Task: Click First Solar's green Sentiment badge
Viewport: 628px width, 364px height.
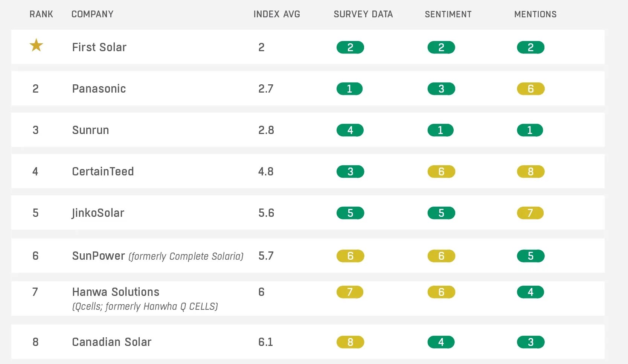Action: coord(441,47)
